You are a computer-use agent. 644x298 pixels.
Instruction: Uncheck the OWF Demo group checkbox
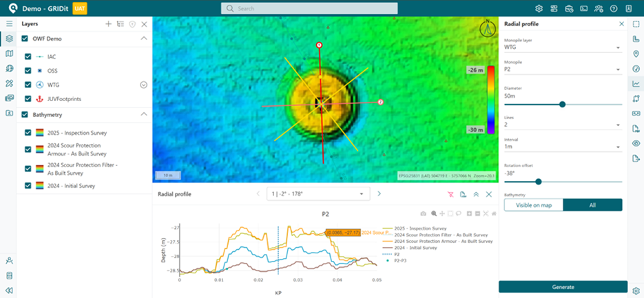coord(25,39)
